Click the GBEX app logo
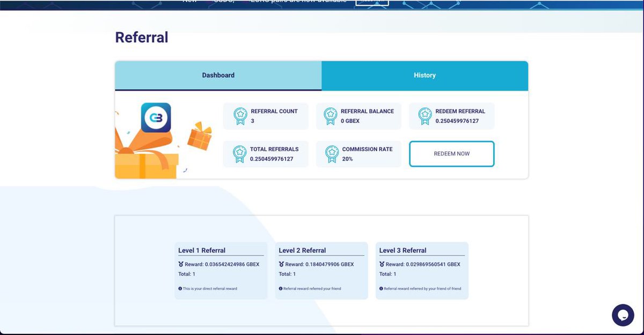This screenshot has height=335, width=644. tap(156, 118)
